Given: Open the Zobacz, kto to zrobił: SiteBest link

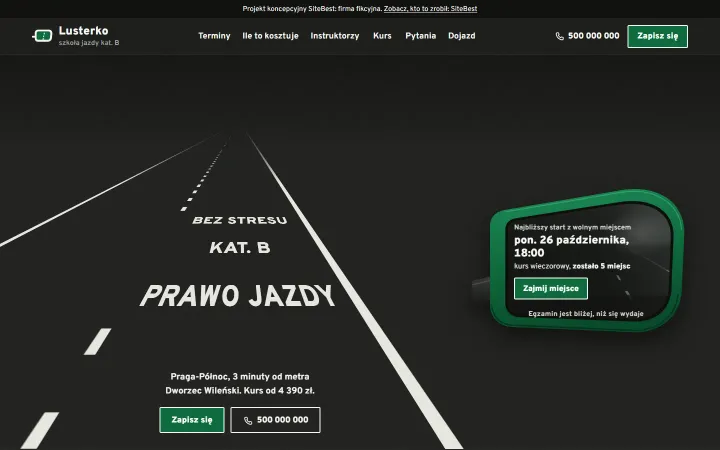Looking at the screenshot, I should (430, 9).
